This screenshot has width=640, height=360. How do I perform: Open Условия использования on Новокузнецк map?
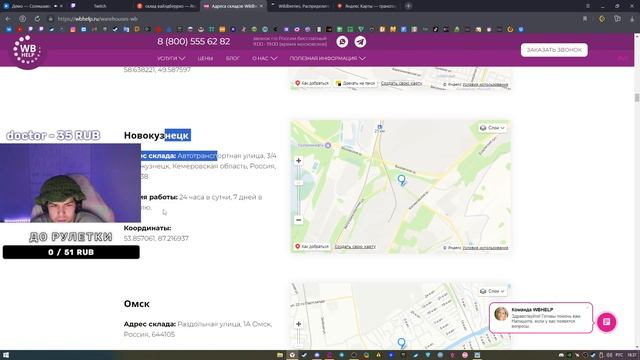pos(485,248)
